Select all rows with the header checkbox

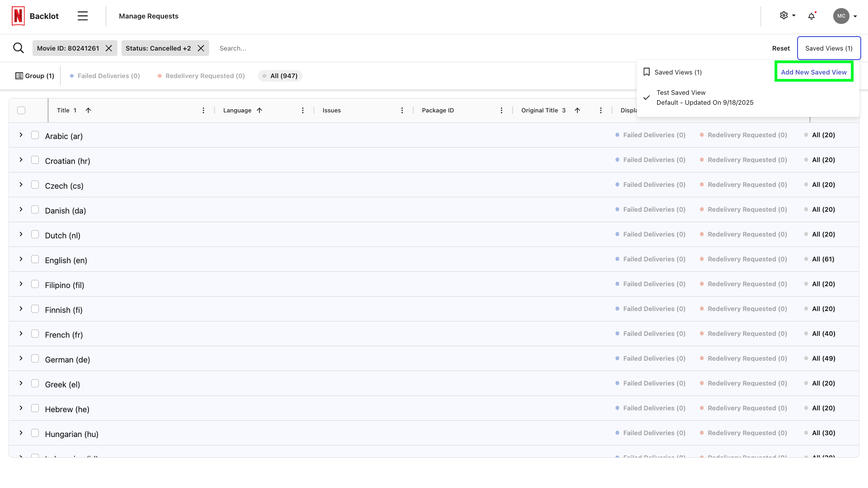(x=21, y=110)
